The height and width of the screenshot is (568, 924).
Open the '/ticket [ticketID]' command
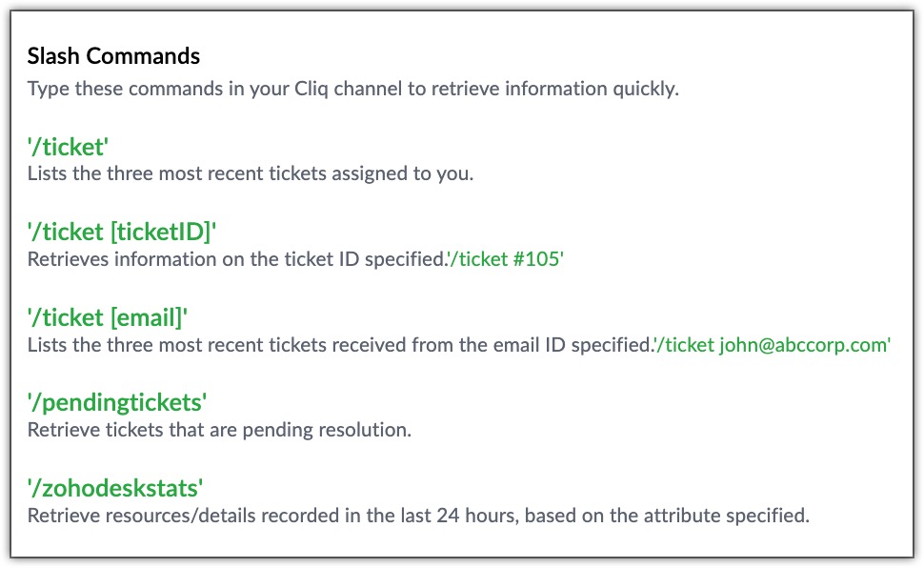coord(122,232)
